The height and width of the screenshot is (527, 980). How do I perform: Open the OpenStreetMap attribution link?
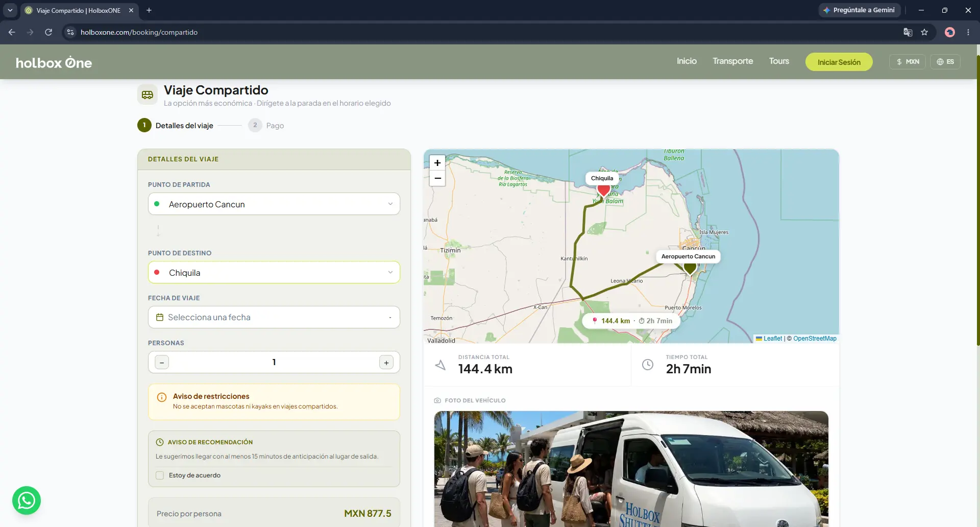(815, 339)
